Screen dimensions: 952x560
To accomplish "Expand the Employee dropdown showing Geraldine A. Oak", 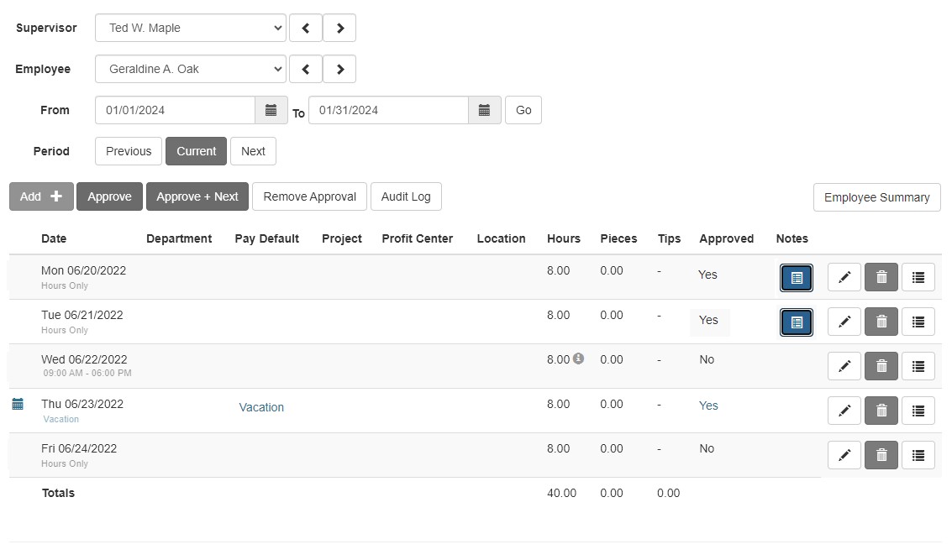I will pos(191,69).
